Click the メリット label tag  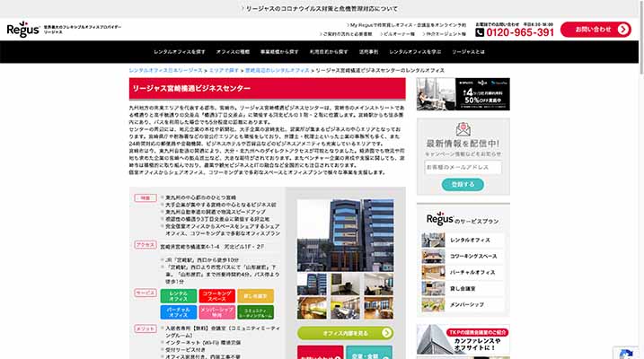click(x=146, y=329)
